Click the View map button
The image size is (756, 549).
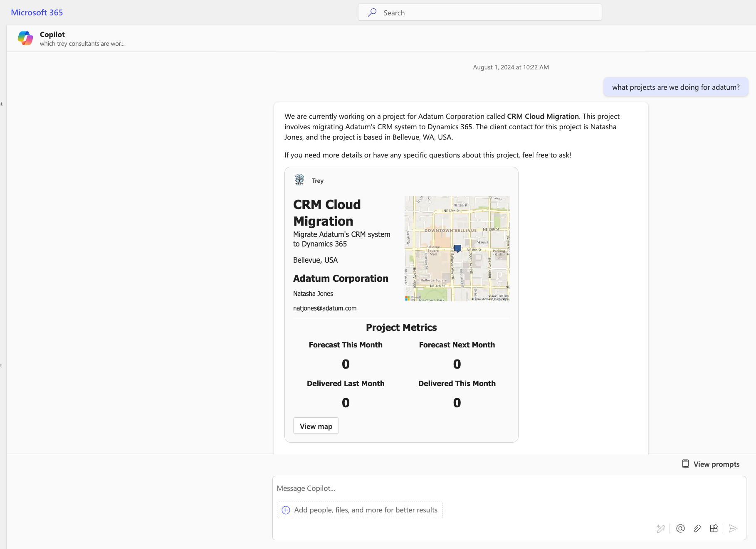(316, 426)
